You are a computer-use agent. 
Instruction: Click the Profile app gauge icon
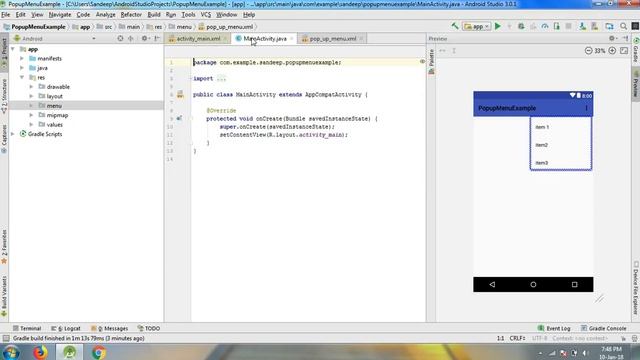544,26
